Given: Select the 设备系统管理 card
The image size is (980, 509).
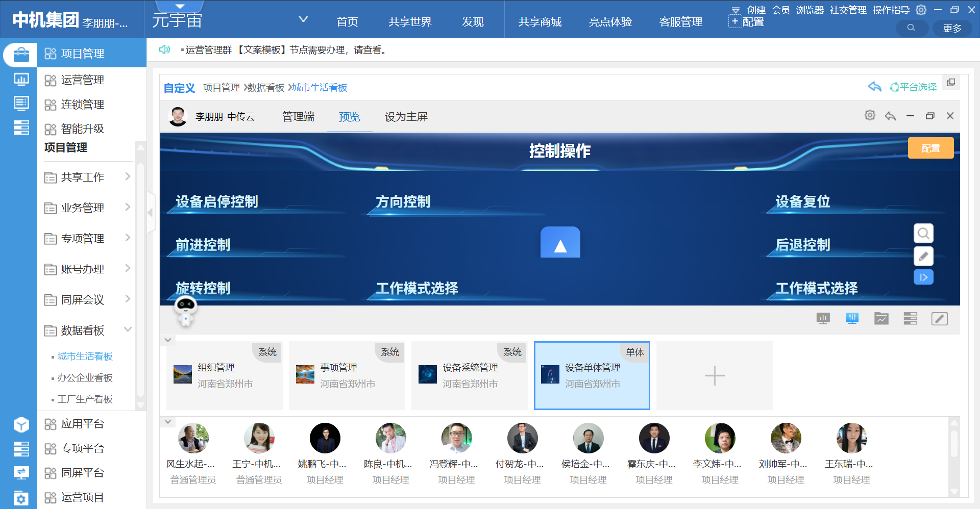Looking at the screenshot, I should (469, 375).
